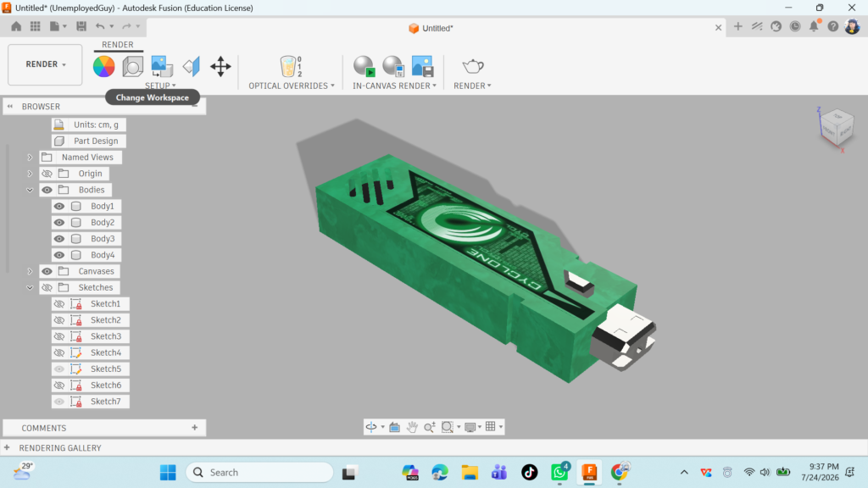Open the File menu dropdown
Viewport: 868px width, 488px height.
click(x=58, y=26)
